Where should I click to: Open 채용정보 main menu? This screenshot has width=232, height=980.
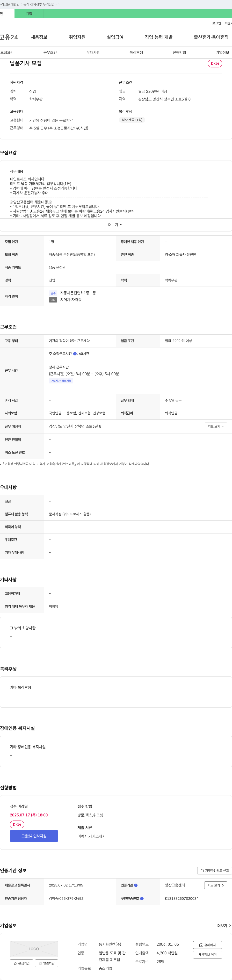click(x=39, y=37)
